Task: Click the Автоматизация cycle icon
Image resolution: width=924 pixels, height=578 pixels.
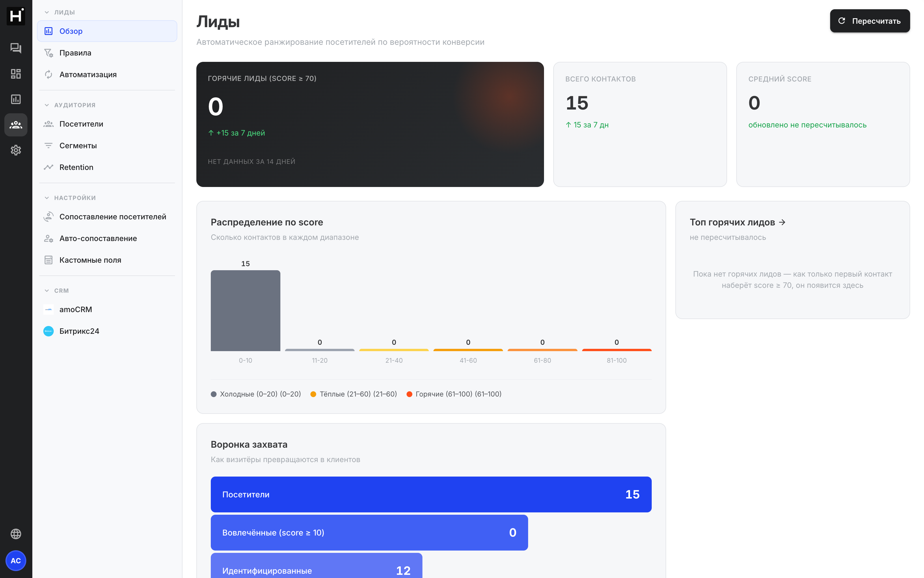Action: (49, 75)
